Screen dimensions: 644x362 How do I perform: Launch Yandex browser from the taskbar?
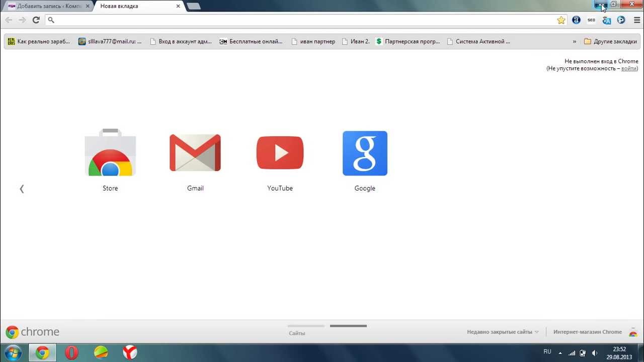tap(130, 352)
